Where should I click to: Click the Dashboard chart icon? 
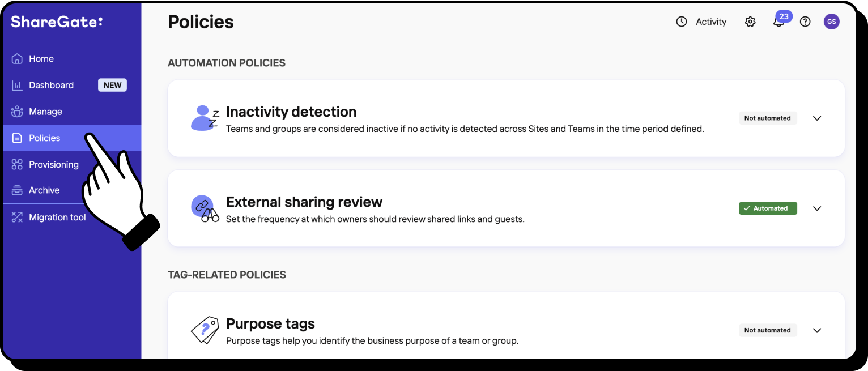[17, 85]
